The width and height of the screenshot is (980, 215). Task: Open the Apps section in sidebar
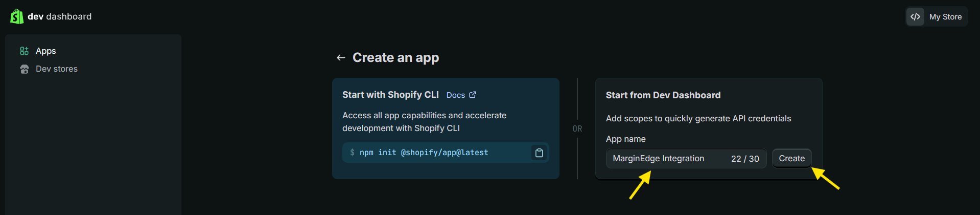pos(45,51)
